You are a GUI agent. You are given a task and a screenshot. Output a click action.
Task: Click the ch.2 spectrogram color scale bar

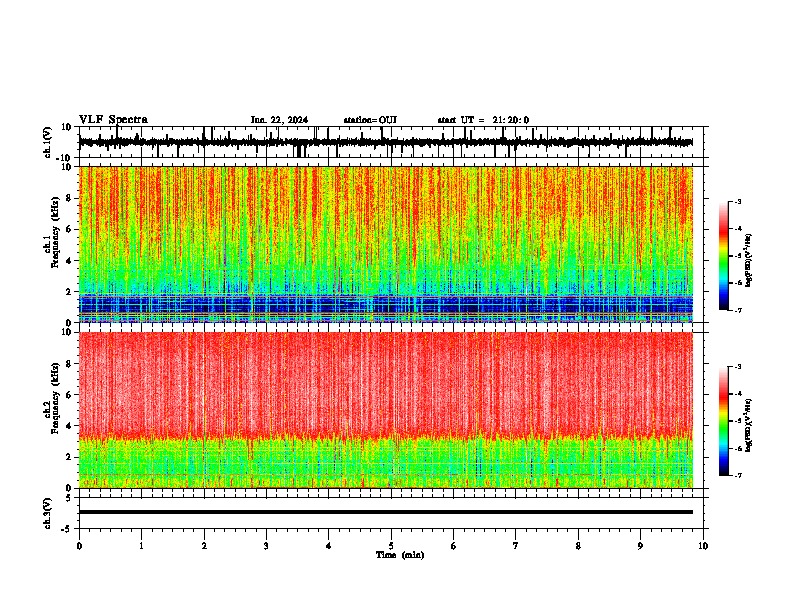tap(723, 421)
